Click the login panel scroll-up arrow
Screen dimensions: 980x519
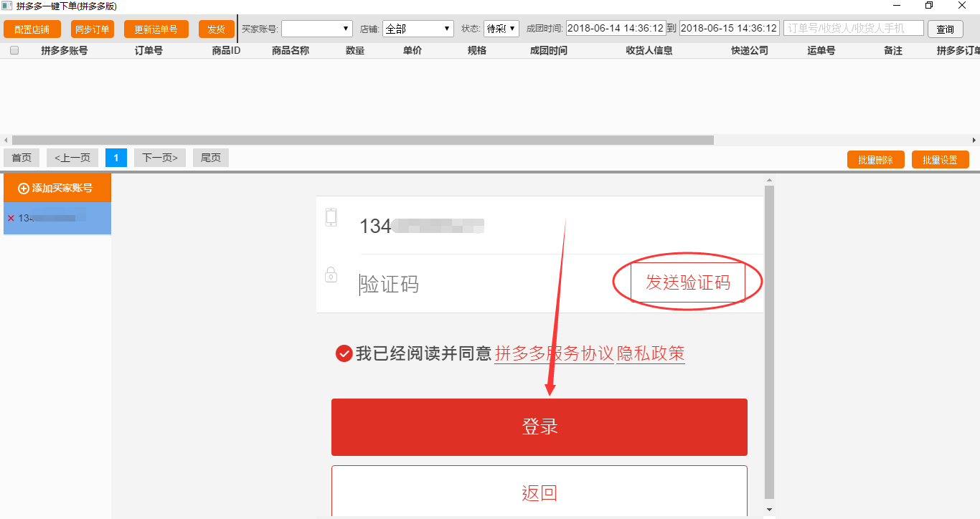point(770,180)
